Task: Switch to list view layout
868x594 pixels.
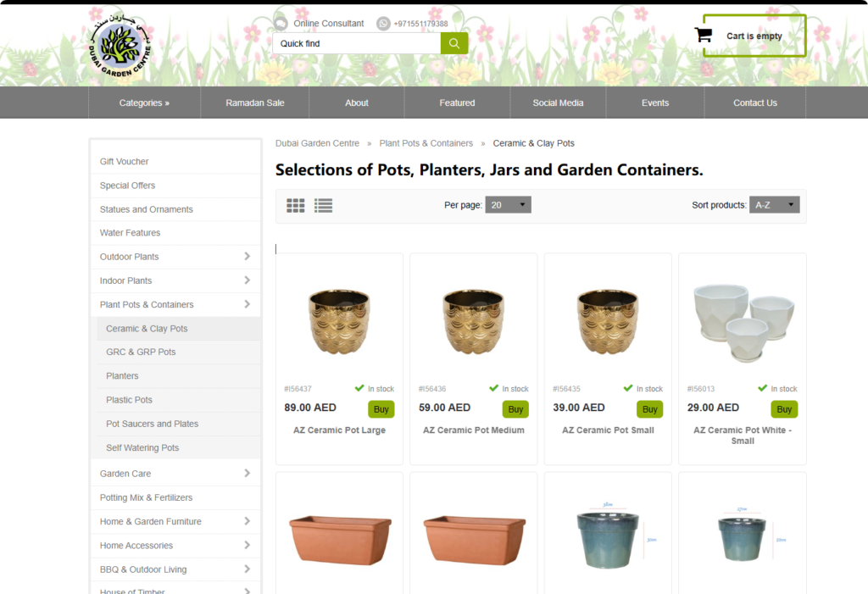Action: 323,205
